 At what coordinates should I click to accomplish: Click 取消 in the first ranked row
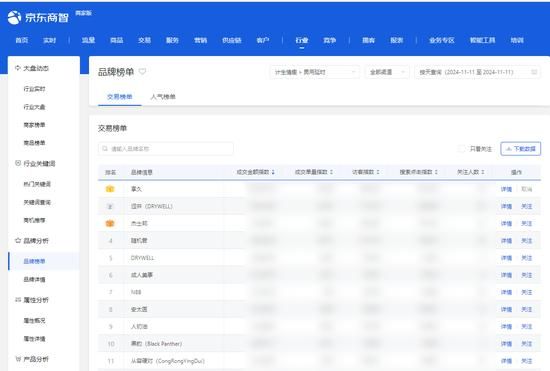(526, 189)
